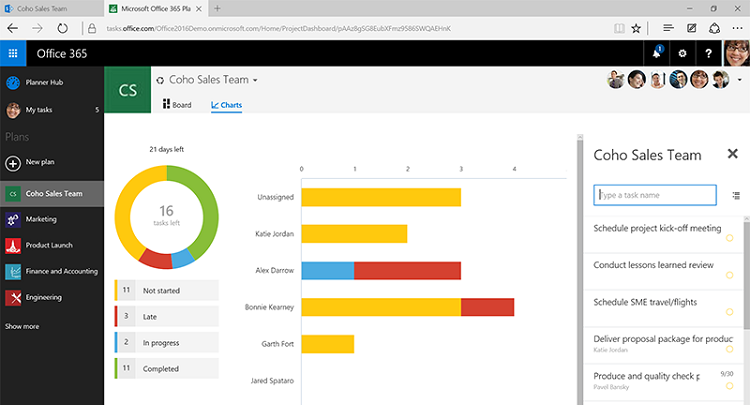Screen dimensions: 750x405
Task: Click the browser share icon
Action: 715,28
